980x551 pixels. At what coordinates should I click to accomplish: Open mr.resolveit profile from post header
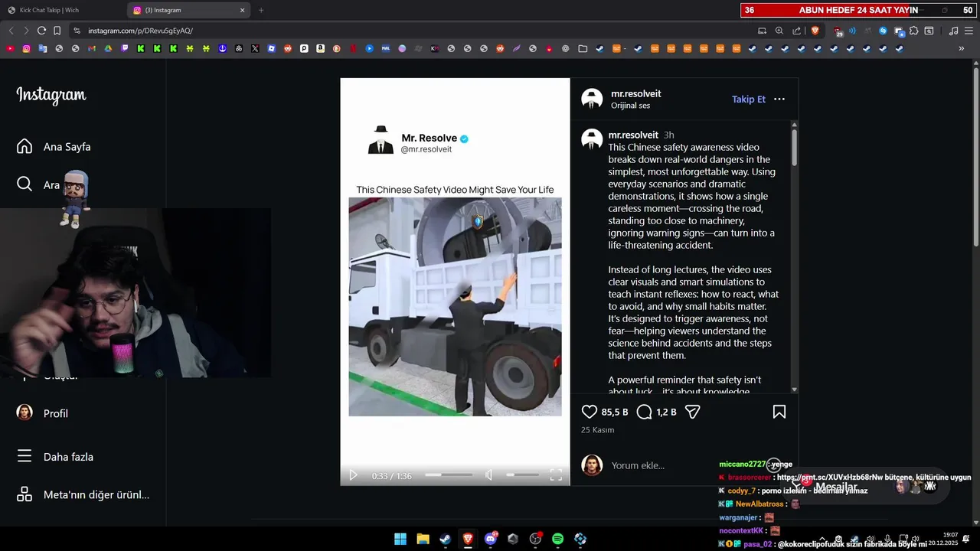pos(635,93)
